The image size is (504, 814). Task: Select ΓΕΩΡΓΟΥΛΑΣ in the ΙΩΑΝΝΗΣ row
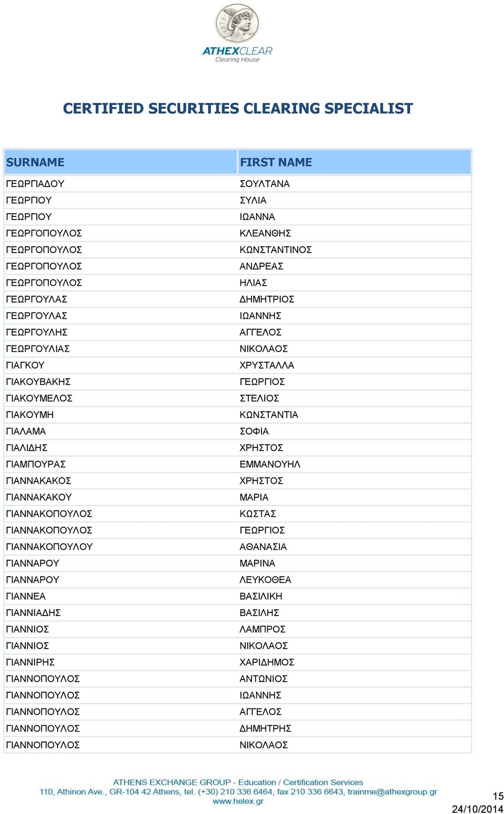(x=37, y=316)
